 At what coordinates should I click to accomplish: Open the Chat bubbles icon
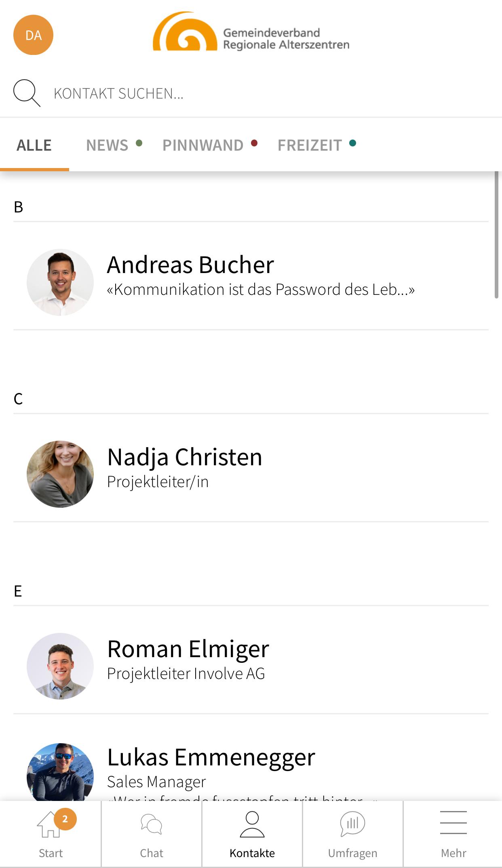click(x=151, y=824)
